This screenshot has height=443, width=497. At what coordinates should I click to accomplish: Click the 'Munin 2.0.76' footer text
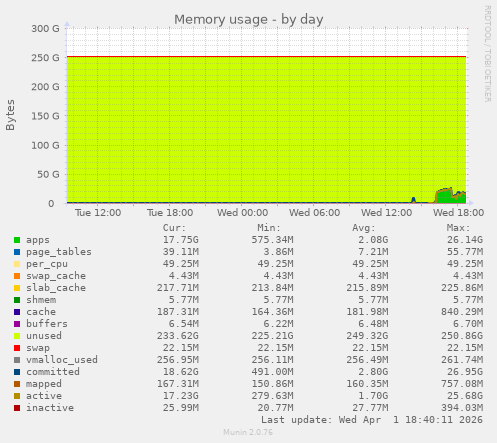pos(248,432)
